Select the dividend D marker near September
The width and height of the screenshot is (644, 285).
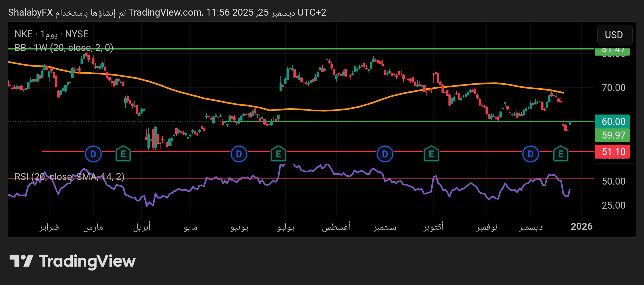point(385,154)
